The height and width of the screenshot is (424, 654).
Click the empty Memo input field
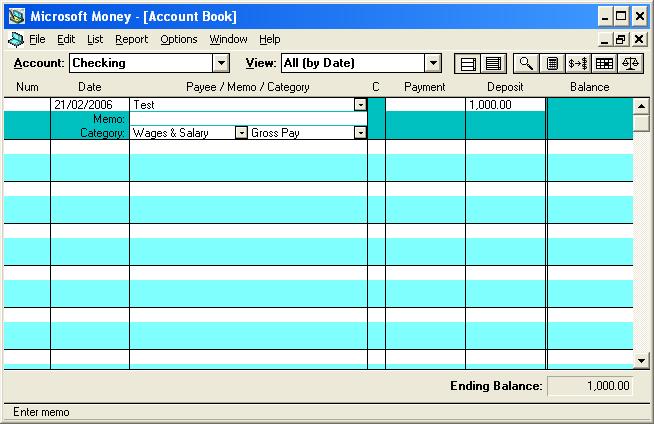point(249,119)
